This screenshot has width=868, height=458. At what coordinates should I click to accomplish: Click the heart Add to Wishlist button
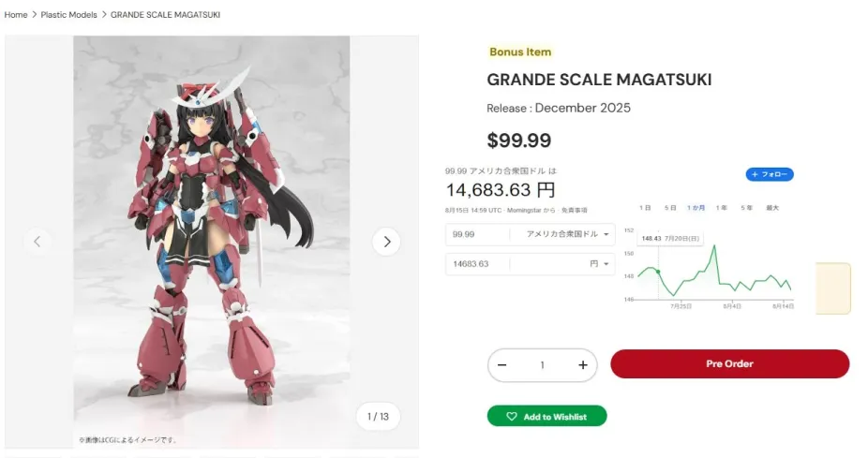[x=546, y=416]
